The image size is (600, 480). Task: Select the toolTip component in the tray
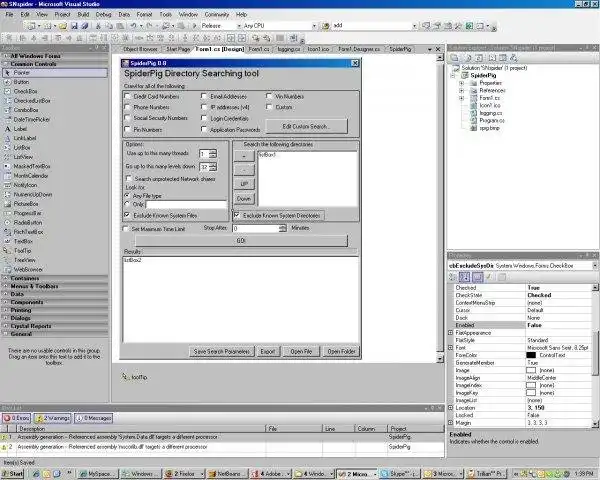point(135,377)
